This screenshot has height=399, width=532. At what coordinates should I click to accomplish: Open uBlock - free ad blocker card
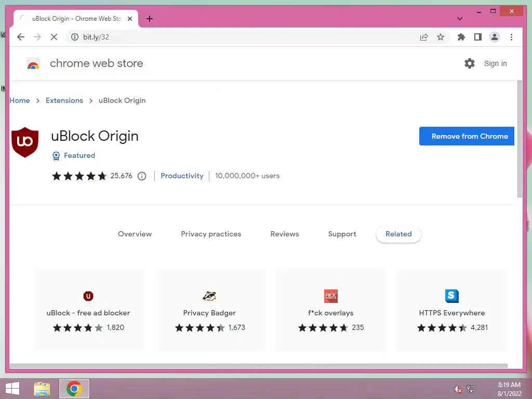[88, 310]
